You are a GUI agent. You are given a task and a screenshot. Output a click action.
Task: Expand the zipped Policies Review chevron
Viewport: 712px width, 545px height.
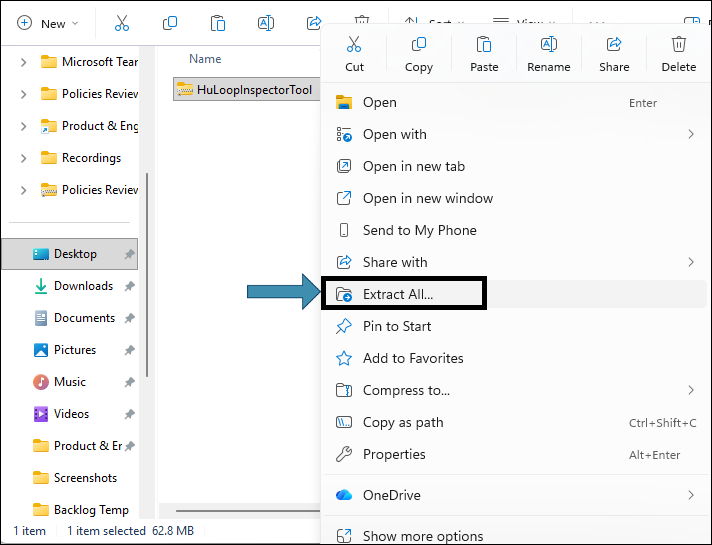click(x=23, y=190)
